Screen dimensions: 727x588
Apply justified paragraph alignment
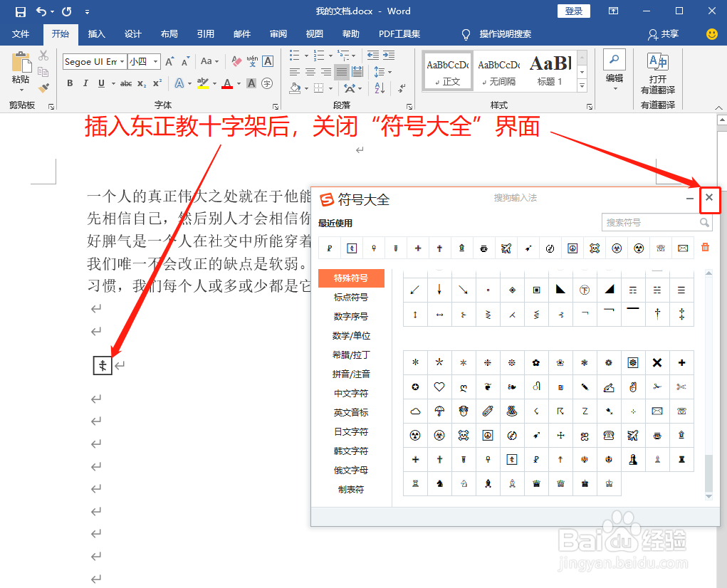click(342, 71)
